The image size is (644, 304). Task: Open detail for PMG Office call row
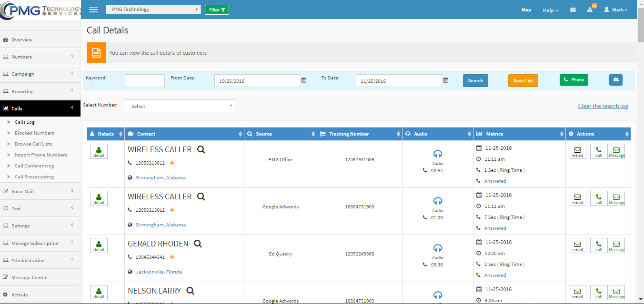(x=99, y=151)
